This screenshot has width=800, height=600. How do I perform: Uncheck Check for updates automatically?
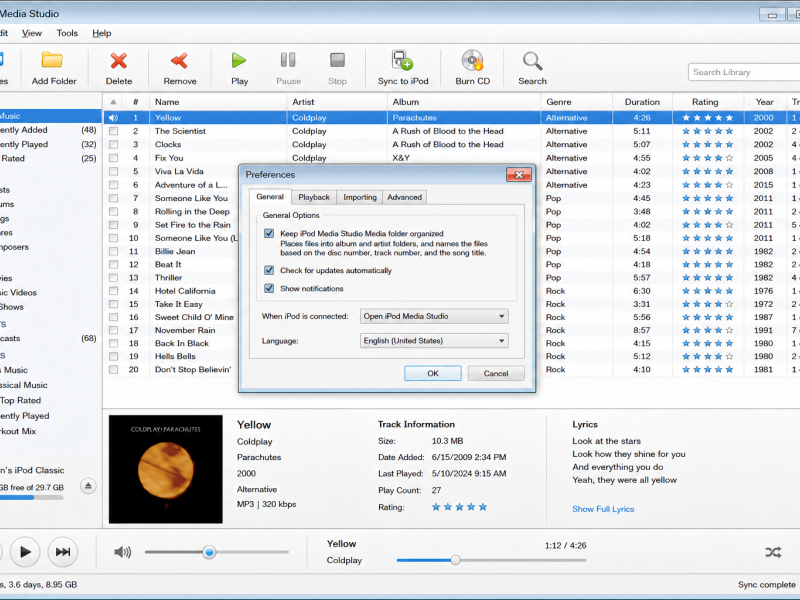(269, 270)
